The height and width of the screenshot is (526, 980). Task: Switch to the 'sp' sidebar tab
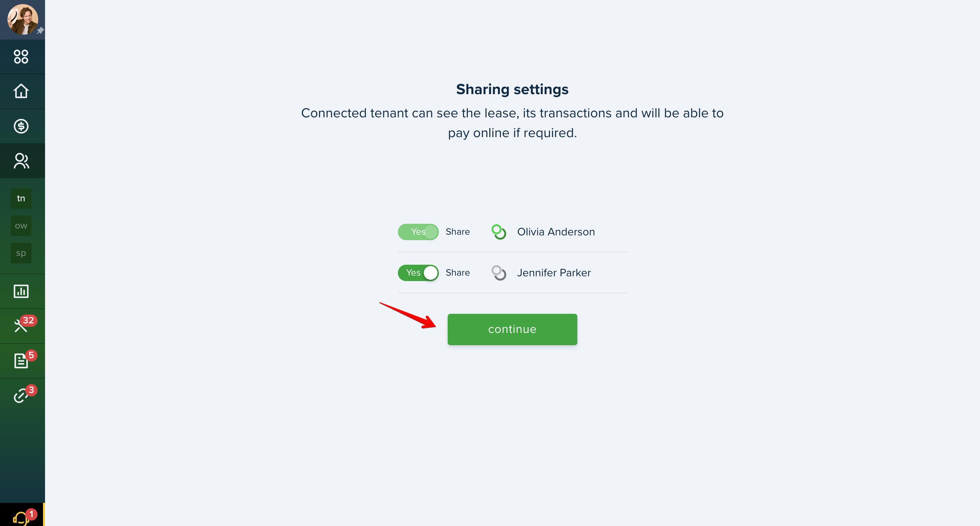coord(21,253)
